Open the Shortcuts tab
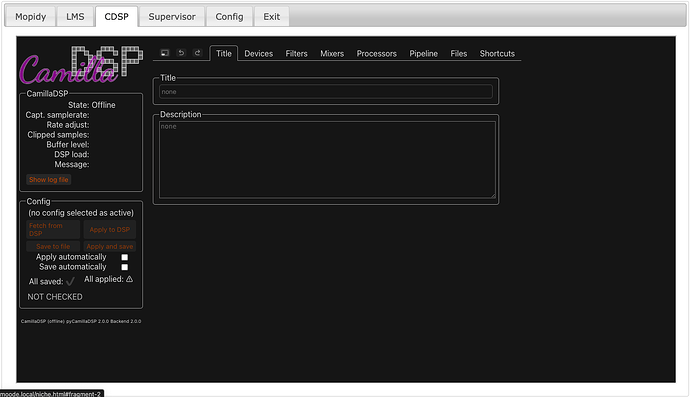690x397 pixels. [497, 54]
